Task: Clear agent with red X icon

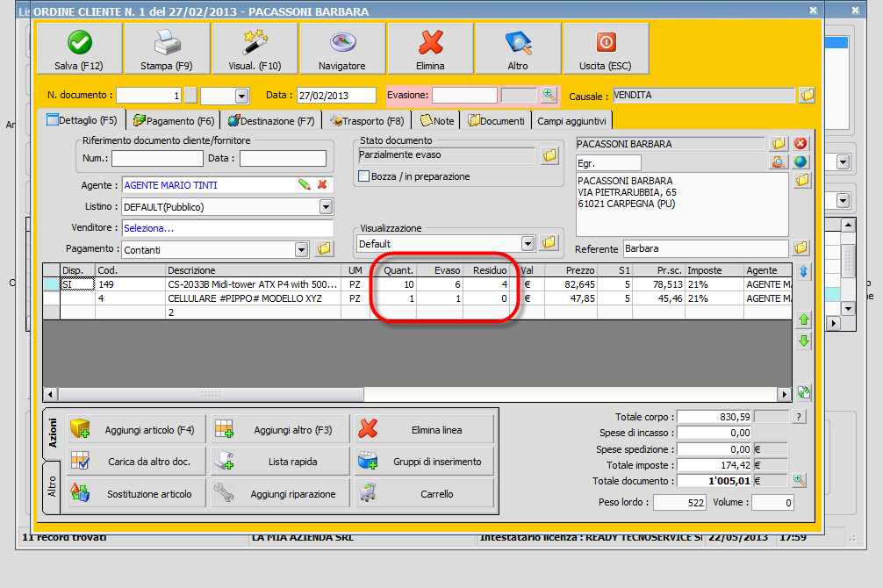Action: click(322, 184)
